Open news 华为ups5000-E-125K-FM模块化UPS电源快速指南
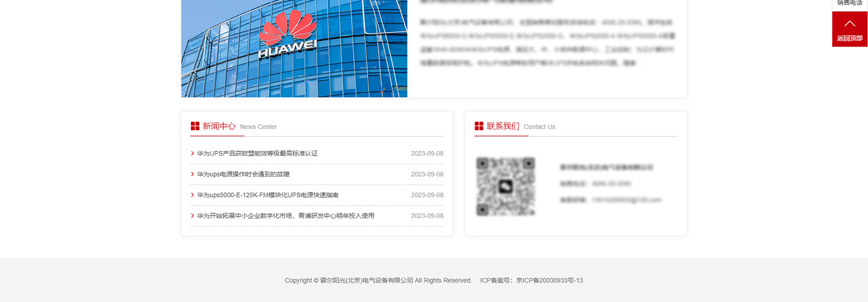Screen dimensions: 868x302 tap(267, 195)
